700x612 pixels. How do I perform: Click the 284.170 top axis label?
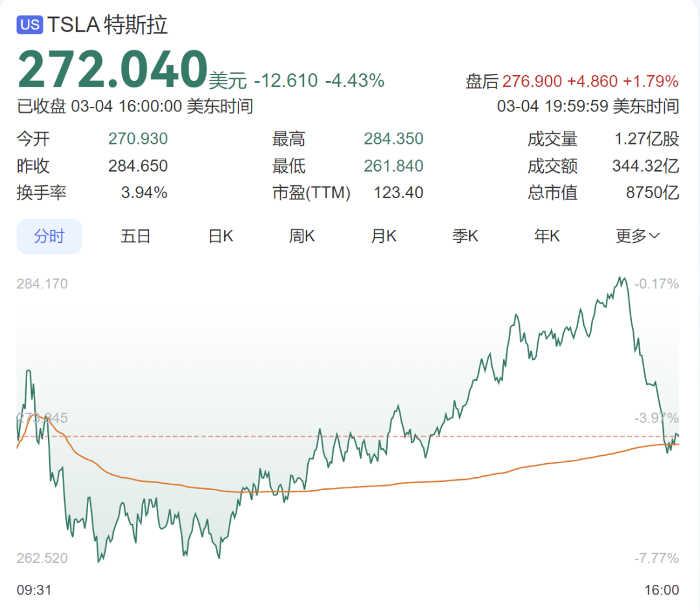pos(42,284)
